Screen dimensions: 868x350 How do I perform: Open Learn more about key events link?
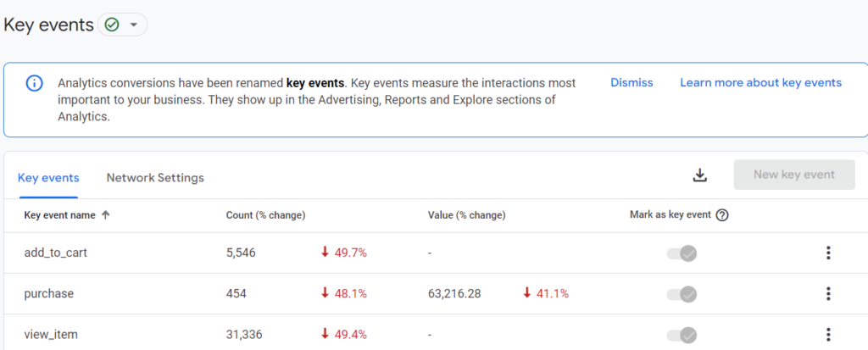[760, 82]
